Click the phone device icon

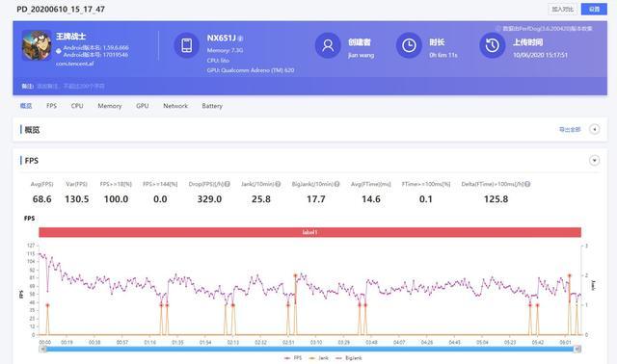pyautogui.click(x=186, y=45)
